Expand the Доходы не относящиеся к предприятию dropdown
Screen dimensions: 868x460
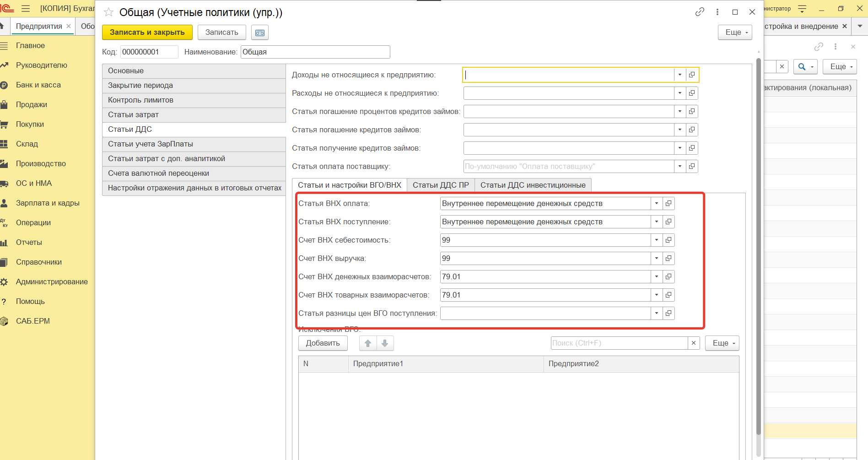coord(680,75)
